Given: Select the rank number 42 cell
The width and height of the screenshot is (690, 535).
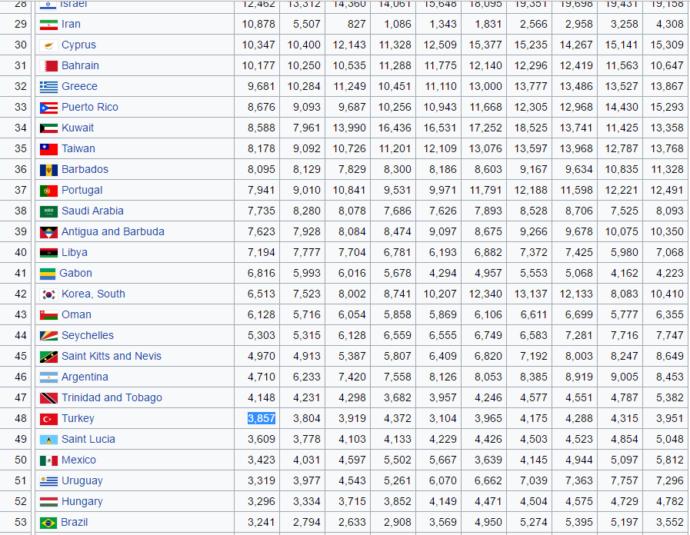Looking at the screenshot, I should click(20, 294).
